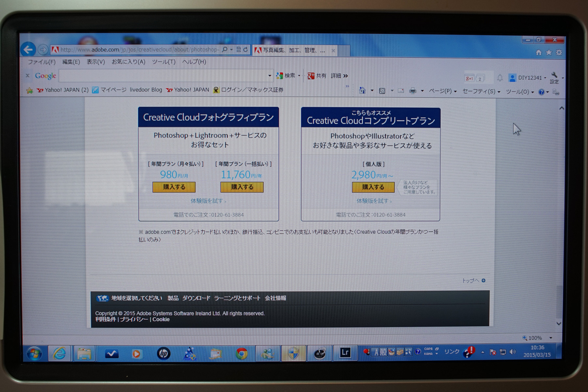This screenshot has width=588, height=392.
Task: Open the ヘルプ(H) menu
Action: tap(194, 61)
